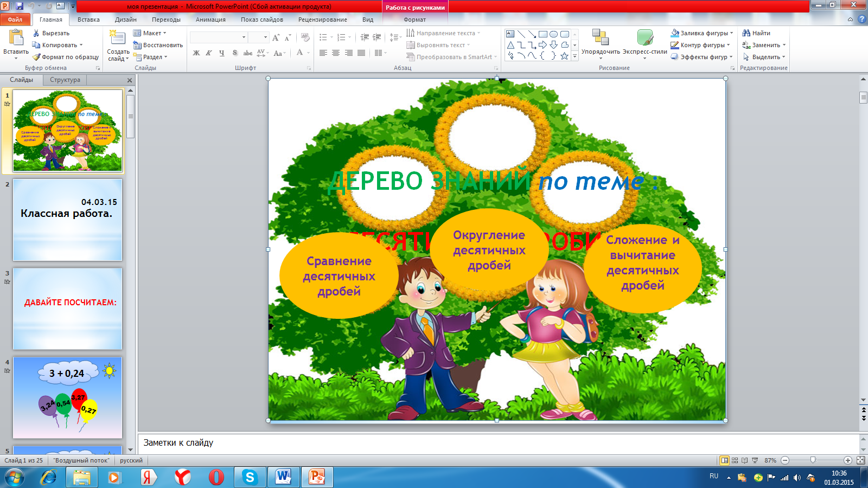Select the oval shape in the shapes gallery
This screenshot has width=868, height=488.
(554, 34)
